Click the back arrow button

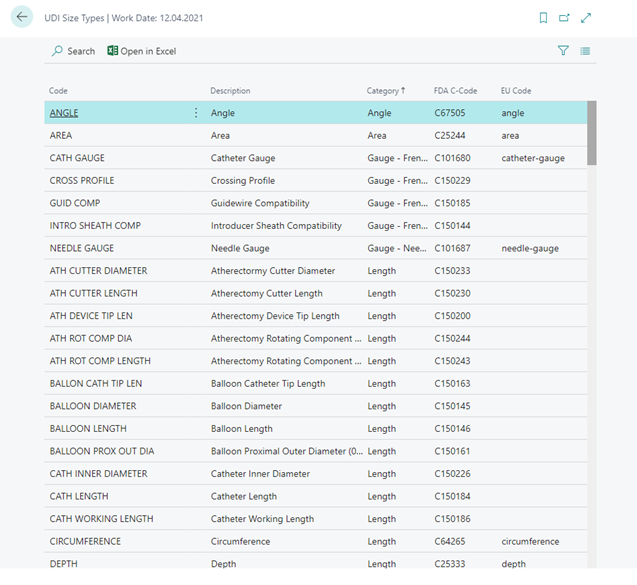click(22, 18)
